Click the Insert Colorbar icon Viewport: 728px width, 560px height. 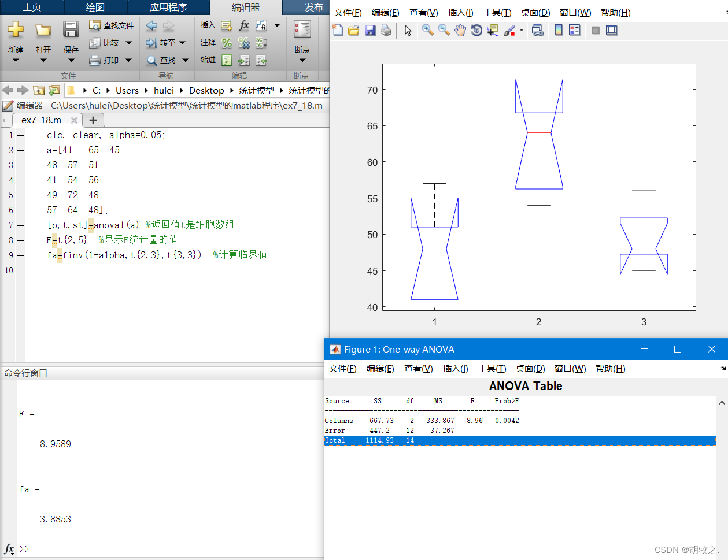click(559, 30)
